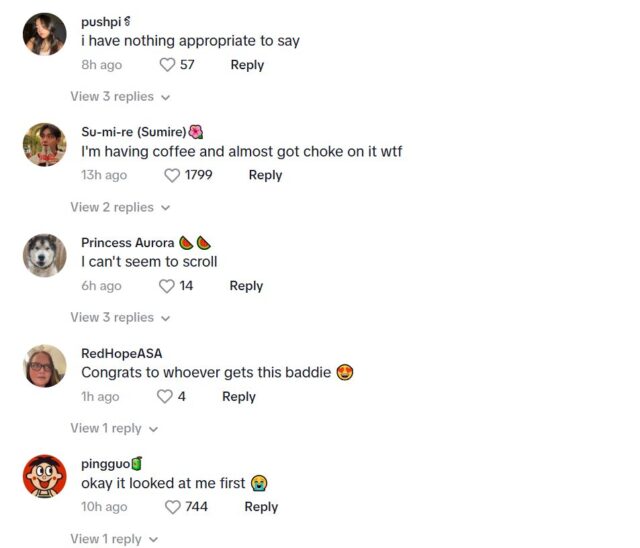Image resolution: width=640 pixels, height=548 pixels.
Task: Open Princess Aurora username link
Action: pos(128,243)
